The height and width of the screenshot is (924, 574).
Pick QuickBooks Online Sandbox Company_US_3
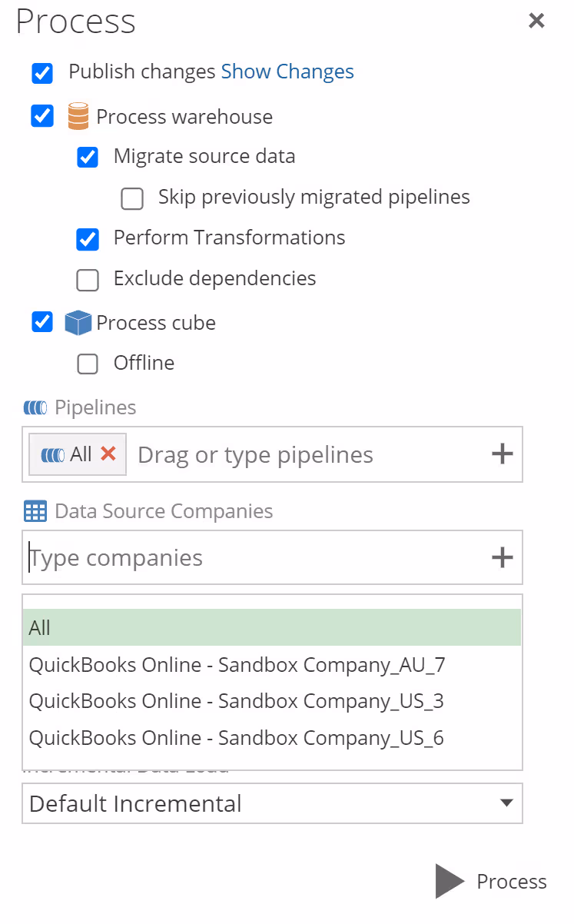237,701
